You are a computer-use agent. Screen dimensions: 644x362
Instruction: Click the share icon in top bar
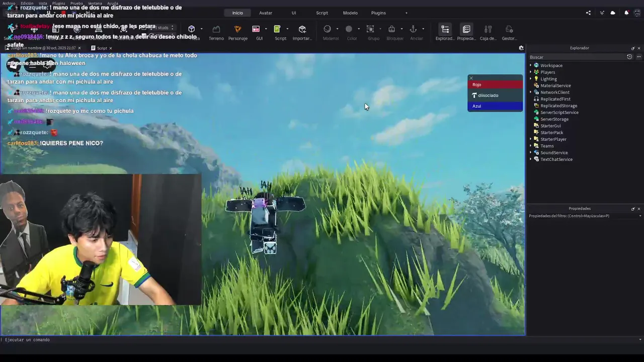point(588,13)
